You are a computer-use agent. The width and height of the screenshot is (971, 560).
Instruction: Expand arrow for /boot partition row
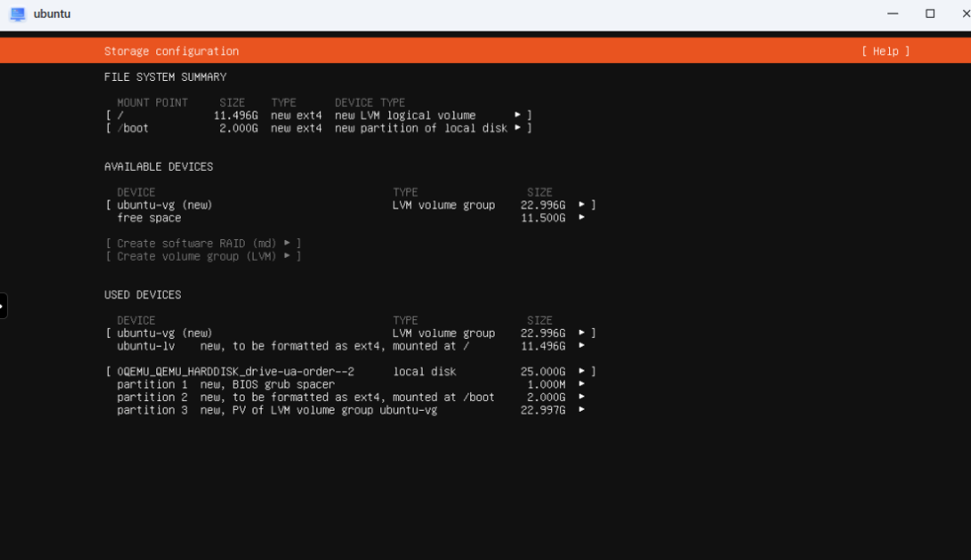518,128
